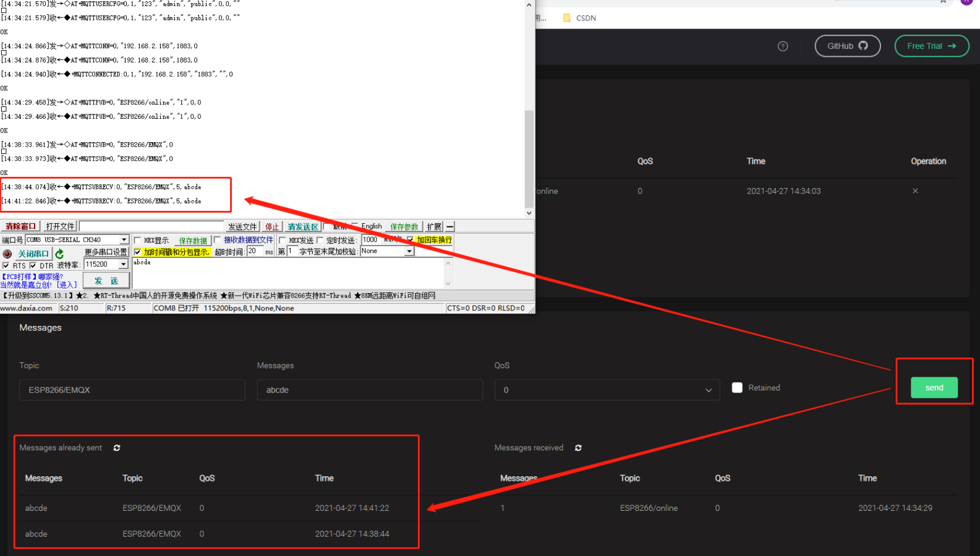Screen dimensions: 980x556
Task: Toggle 加时间戳和分包显示 checkbox
Action: [137, 252]
